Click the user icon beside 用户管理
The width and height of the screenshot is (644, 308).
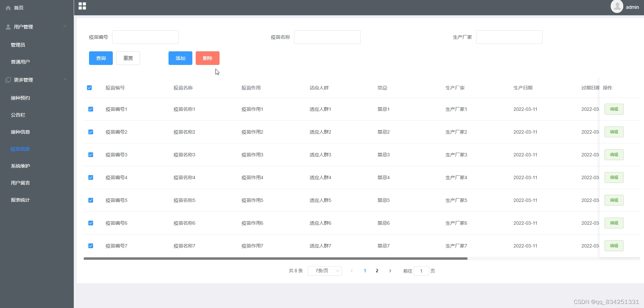(8, 27)
